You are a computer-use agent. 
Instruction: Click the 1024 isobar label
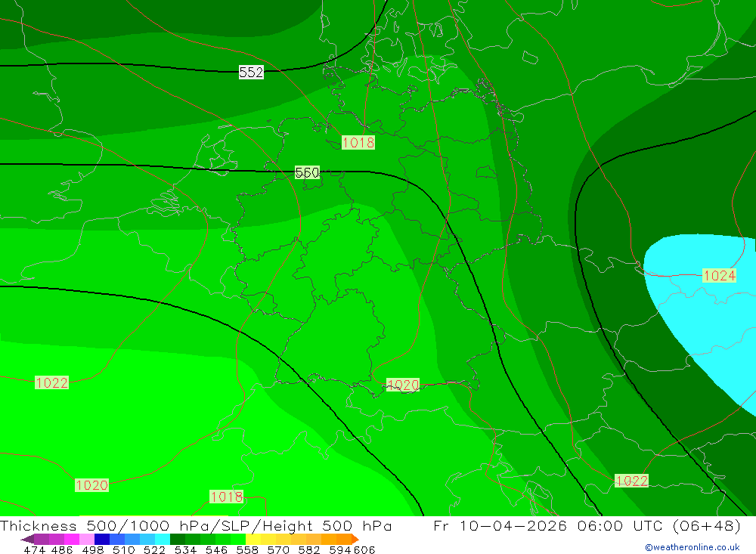click(720, 275)
